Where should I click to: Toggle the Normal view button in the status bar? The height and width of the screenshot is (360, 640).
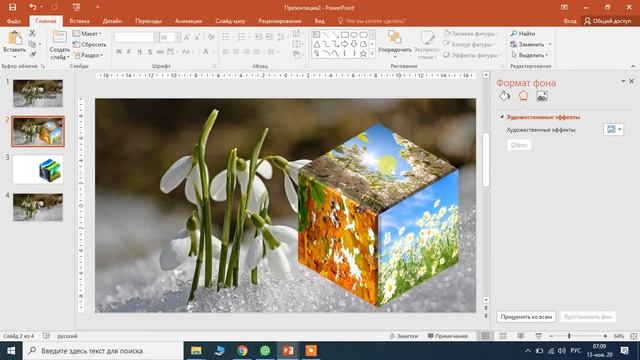[x=485, y=336]
